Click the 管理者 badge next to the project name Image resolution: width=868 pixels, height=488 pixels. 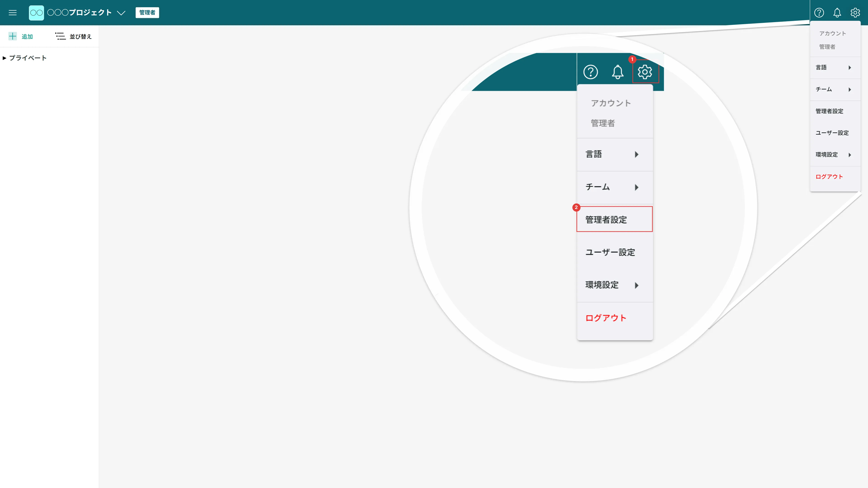point(147,13)
